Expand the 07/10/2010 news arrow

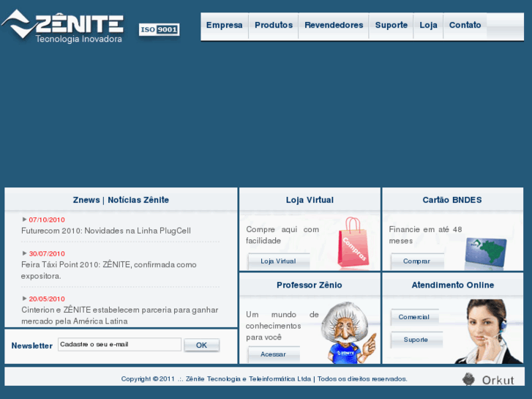[x=24, y=220]
